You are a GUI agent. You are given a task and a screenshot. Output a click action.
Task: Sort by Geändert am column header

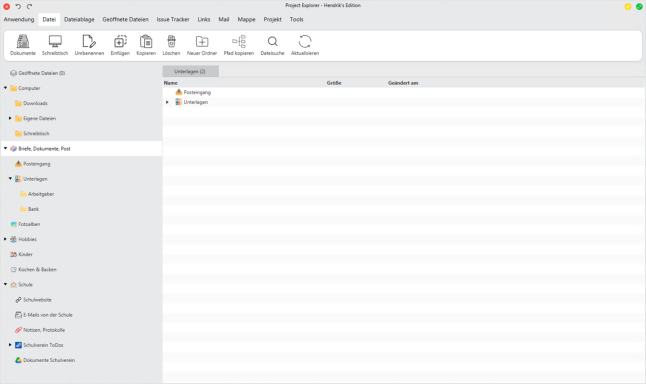click(x=403, y=83)
